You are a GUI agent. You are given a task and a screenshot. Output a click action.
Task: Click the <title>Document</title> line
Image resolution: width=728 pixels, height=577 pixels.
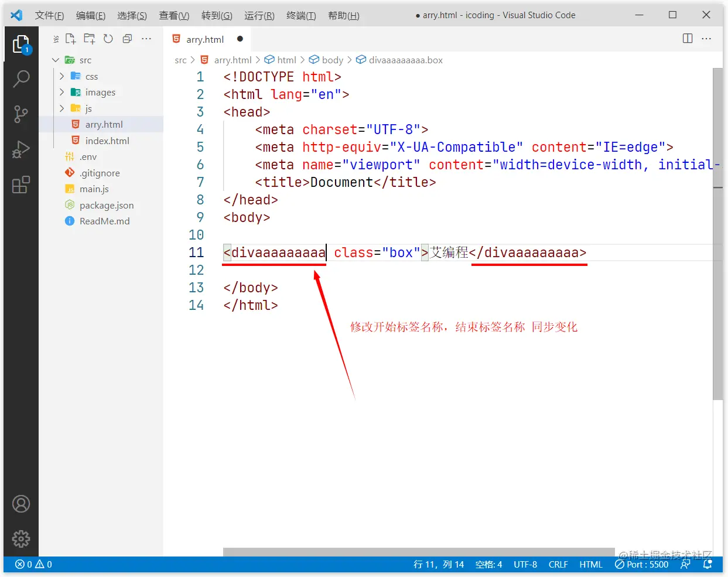[x=346, y=182]
